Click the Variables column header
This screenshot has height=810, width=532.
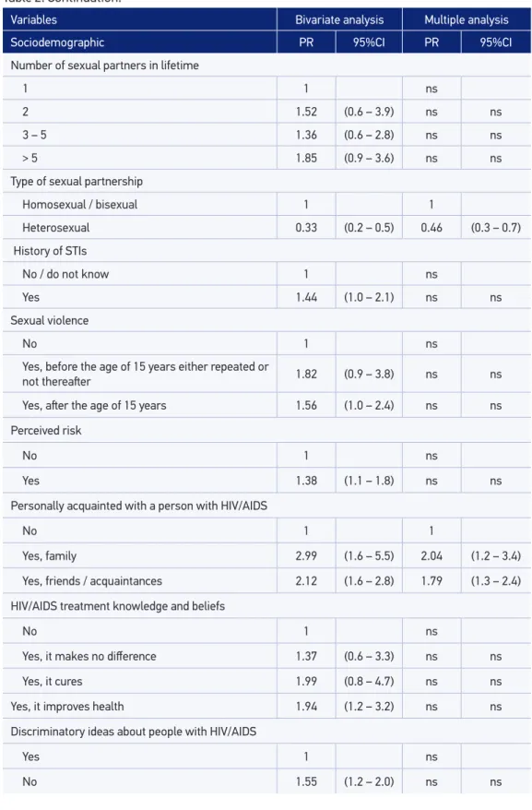coord(139,19)
